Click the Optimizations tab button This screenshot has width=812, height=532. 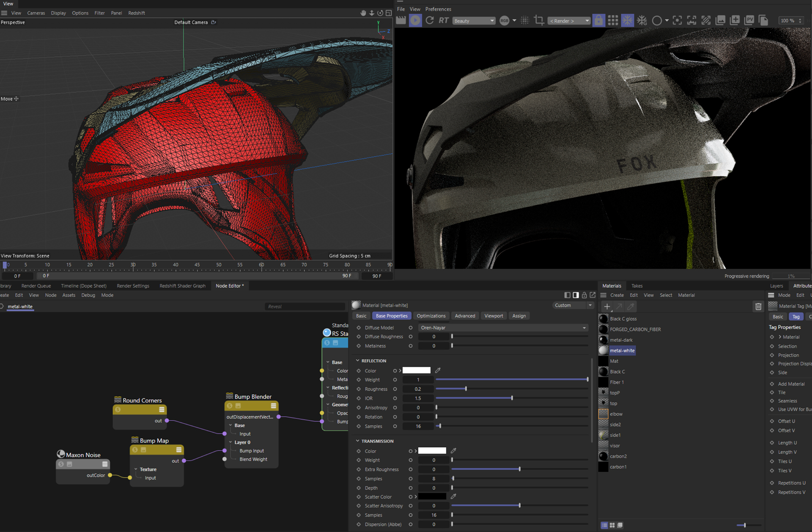(x=431, y=316)
